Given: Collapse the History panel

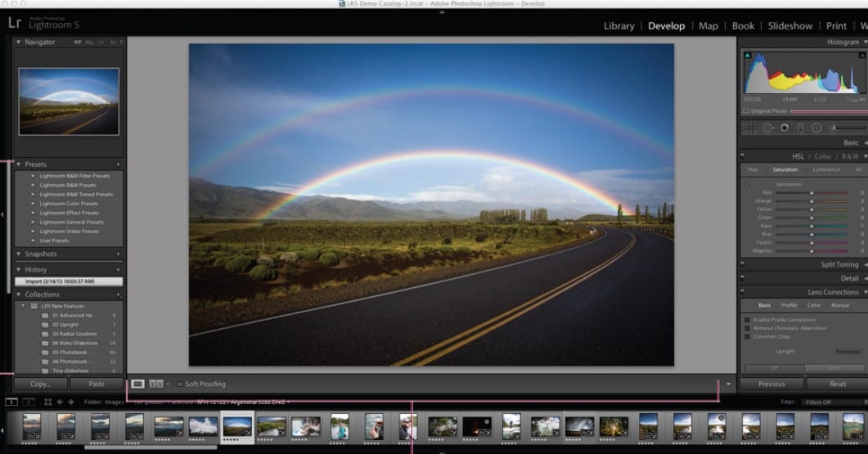Looking at the screenshot, I should click(18, 270).
